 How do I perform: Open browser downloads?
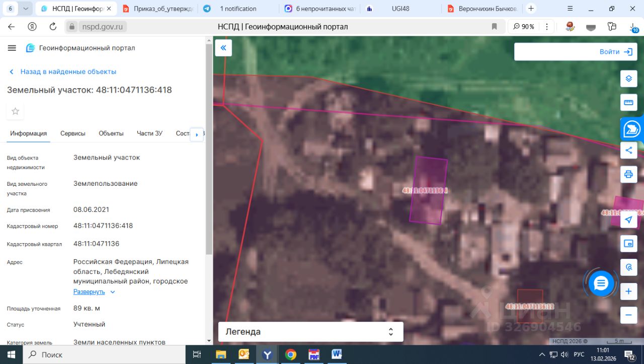633,27
